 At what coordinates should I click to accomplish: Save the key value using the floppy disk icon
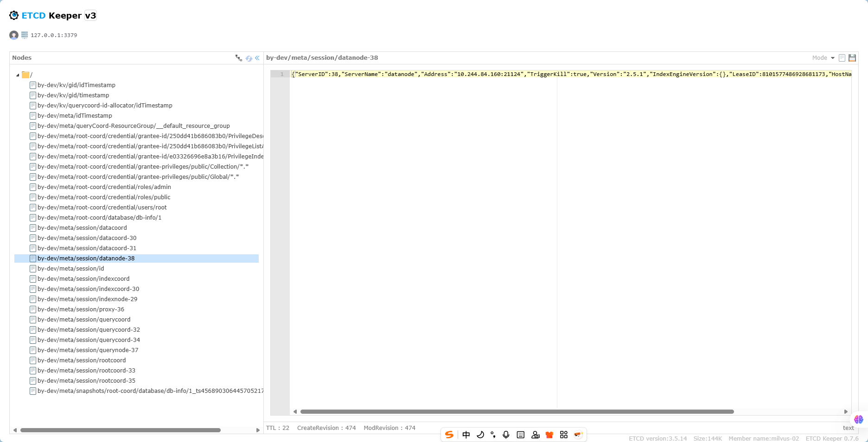click(x=852, y=57)
